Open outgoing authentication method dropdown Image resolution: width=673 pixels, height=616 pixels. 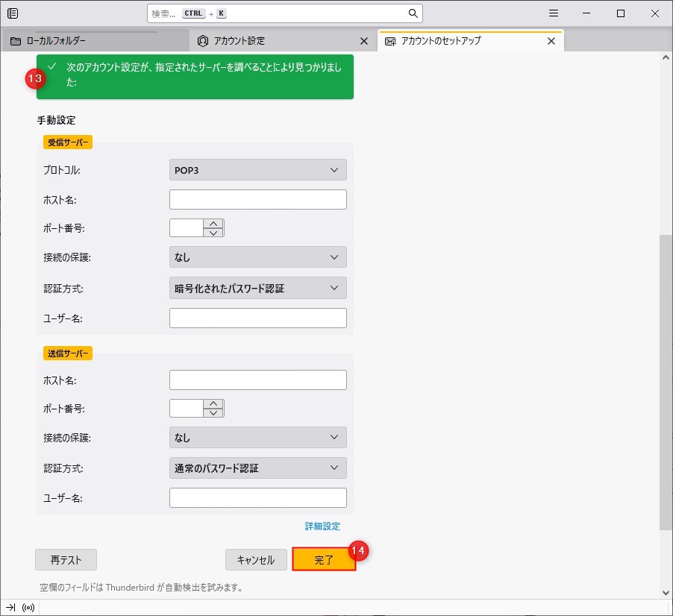tap(258, 468)
